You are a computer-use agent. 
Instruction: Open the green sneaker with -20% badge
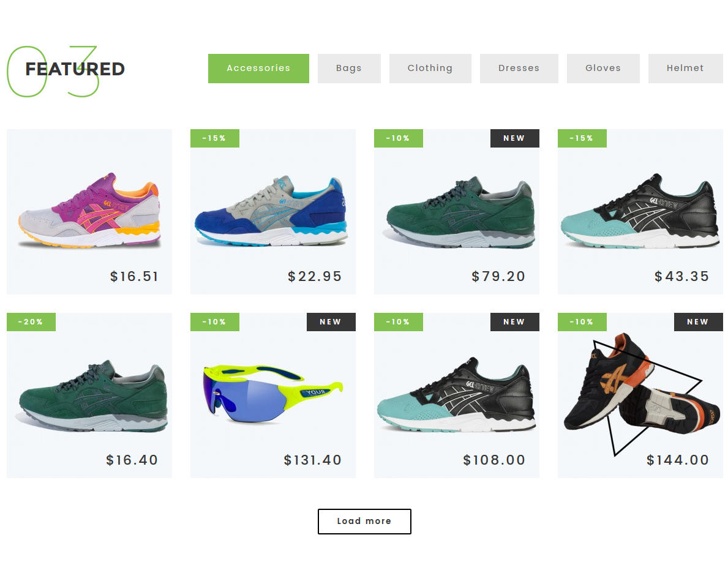(x=93, y=395)
